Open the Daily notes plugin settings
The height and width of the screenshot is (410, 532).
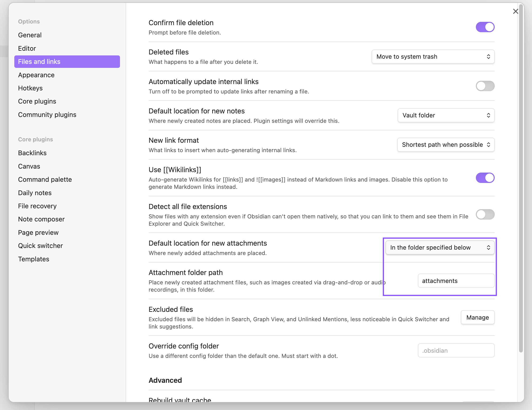pyautogui.click(x=35, y=193)
